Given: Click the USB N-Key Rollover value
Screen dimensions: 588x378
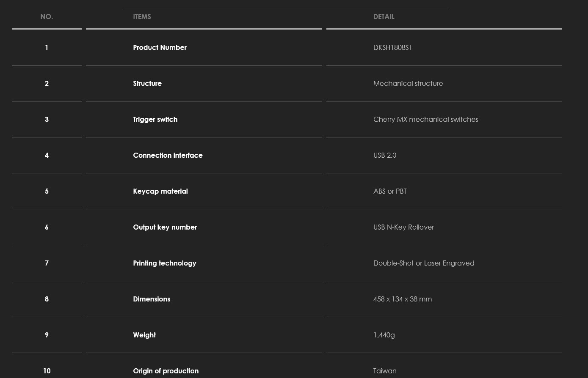Looking at the screenshot, I should coord(403,227).
